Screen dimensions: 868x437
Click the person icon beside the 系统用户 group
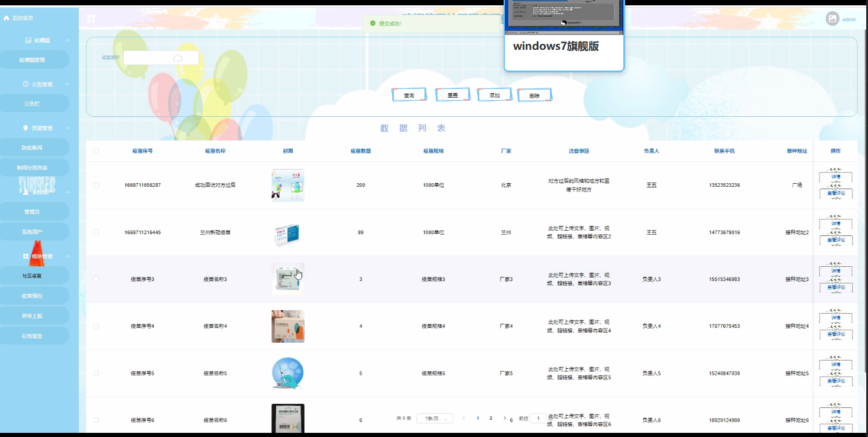point(25,192)
